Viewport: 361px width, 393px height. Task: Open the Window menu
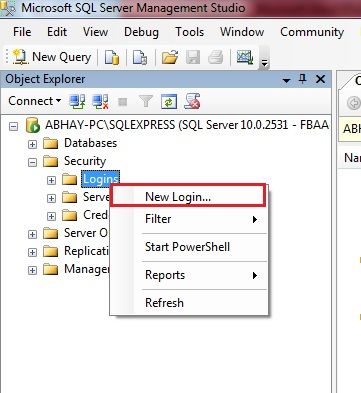coord(242,32)
